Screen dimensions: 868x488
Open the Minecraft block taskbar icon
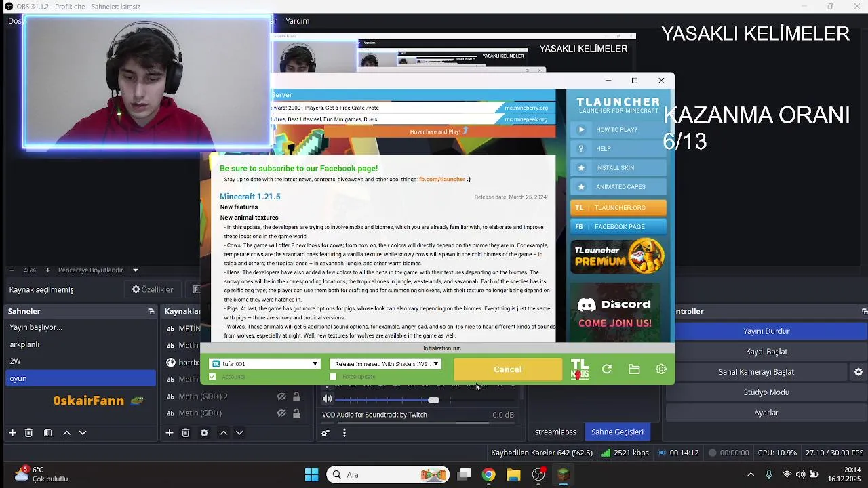[x=564, y=474]
